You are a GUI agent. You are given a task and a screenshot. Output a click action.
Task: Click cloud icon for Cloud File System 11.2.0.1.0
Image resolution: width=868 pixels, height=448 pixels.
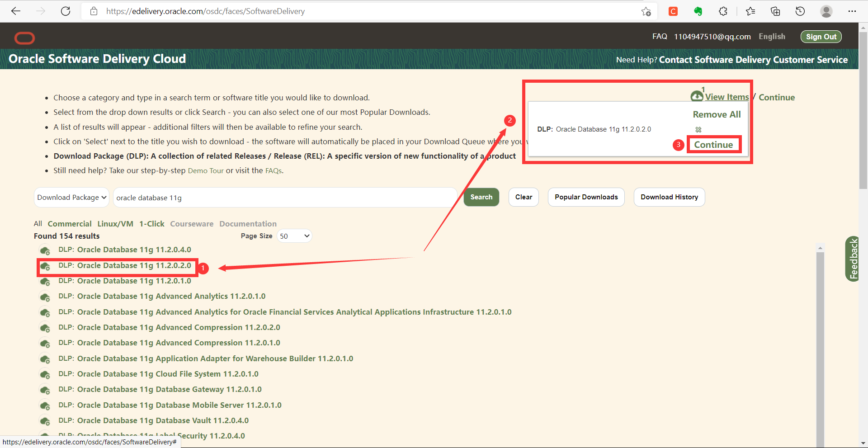point(45,375)
